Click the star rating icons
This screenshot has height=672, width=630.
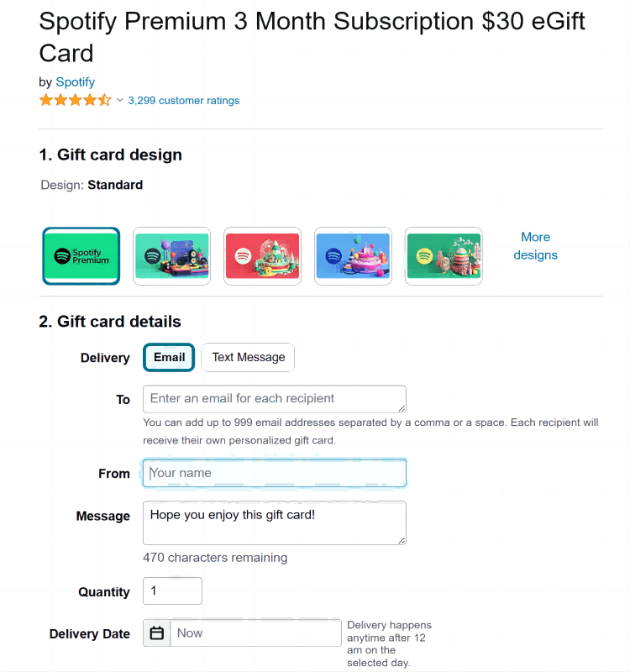75,101
